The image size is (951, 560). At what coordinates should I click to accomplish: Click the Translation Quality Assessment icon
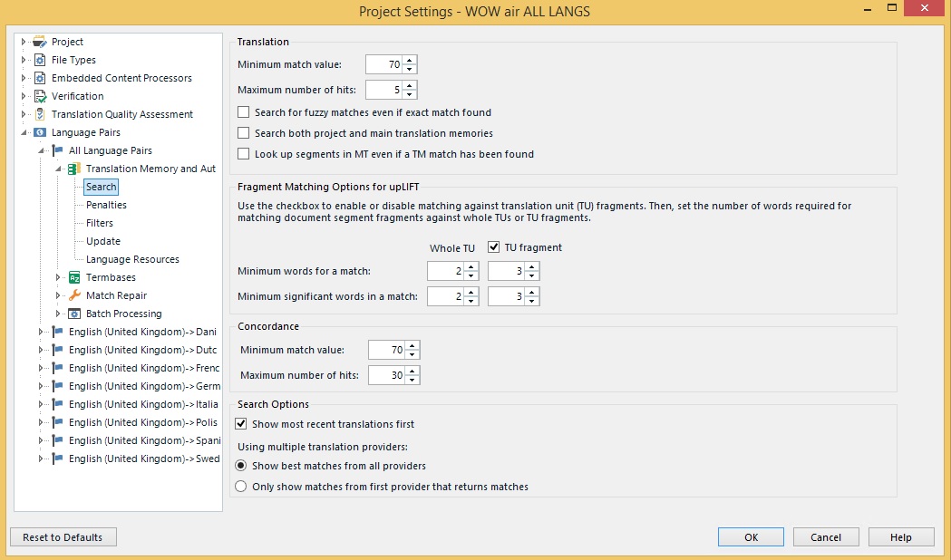[x=40, y=114]
